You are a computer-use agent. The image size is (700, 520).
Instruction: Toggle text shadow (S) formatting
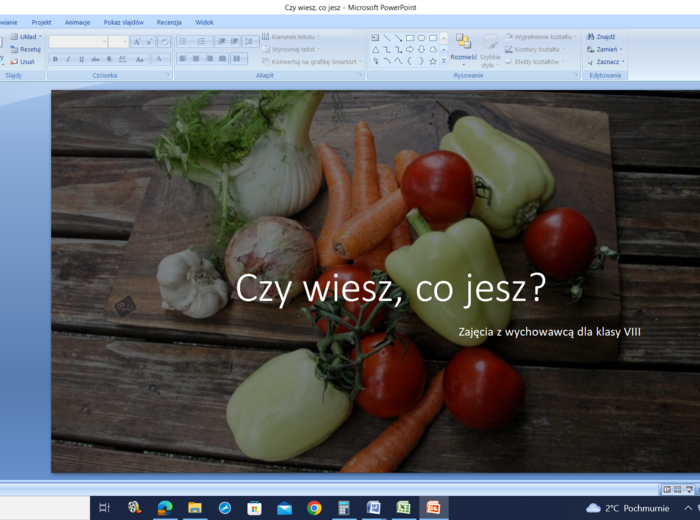coord(109,59)
